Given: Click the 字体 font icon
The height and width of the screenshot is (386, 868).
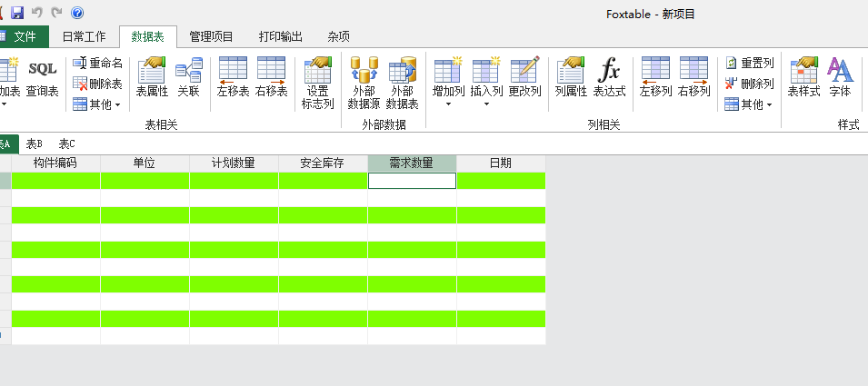Looking at the screenshot, I should pos(840,78).
